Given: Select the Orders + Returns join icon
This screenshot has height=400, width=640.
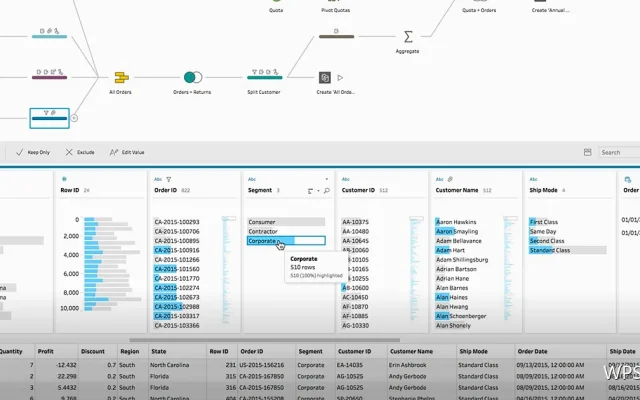Looking at the screenshot, I should click(x=193, y=77).
